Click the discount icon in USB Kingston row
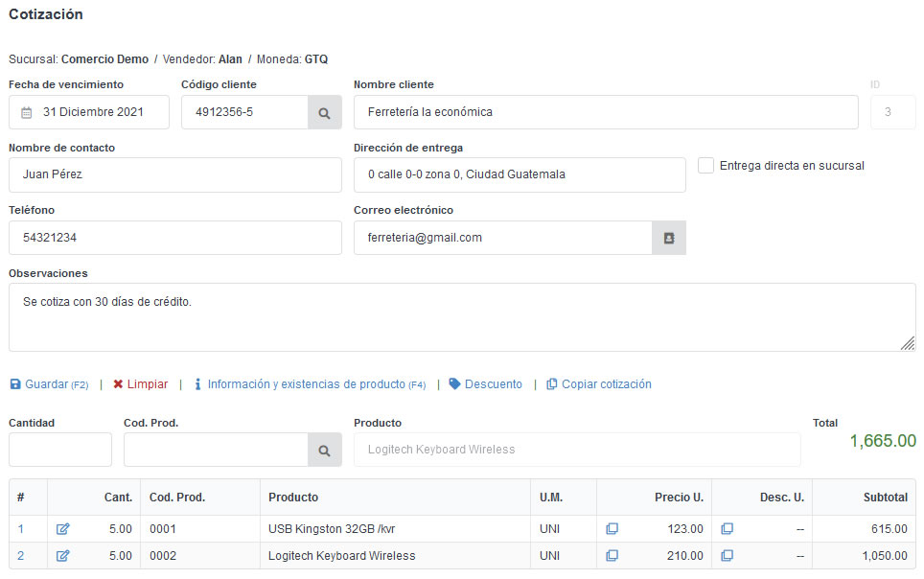The width and height of the screenshot is (924, 579). (x=727, y=529)
